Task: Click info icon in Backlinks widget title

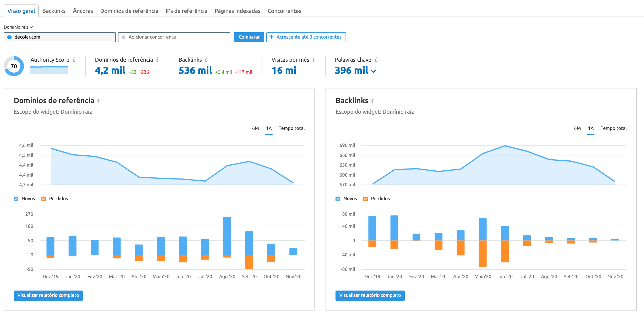Action: click(373, 101)
